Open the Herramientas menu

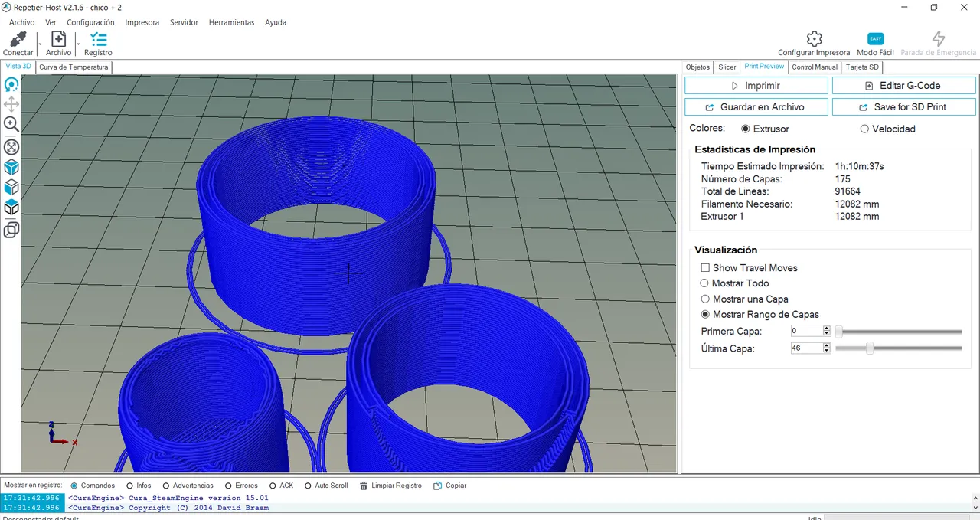pos(231,22)
